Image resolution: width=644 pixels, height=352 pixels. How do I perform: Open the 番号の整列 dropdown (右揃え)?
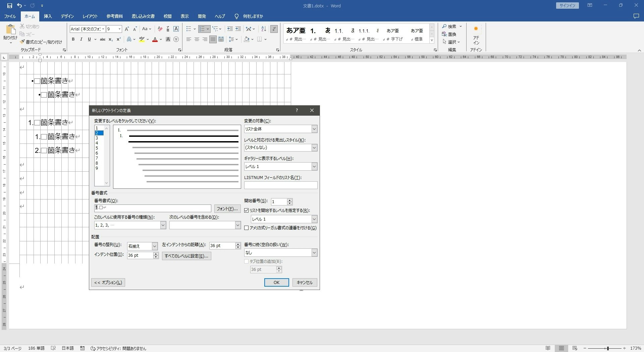pos(142,246)
